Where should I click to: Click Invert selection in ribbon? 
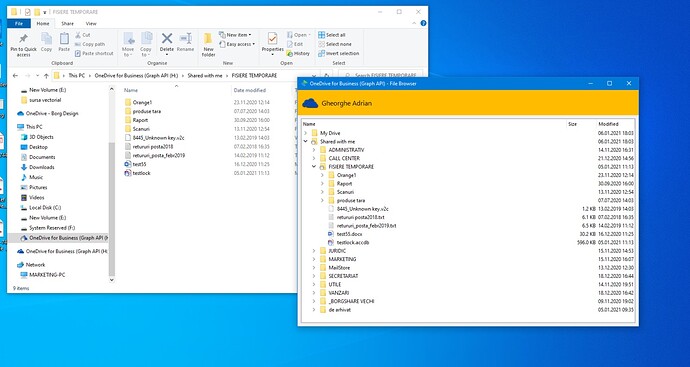(338, 53)
